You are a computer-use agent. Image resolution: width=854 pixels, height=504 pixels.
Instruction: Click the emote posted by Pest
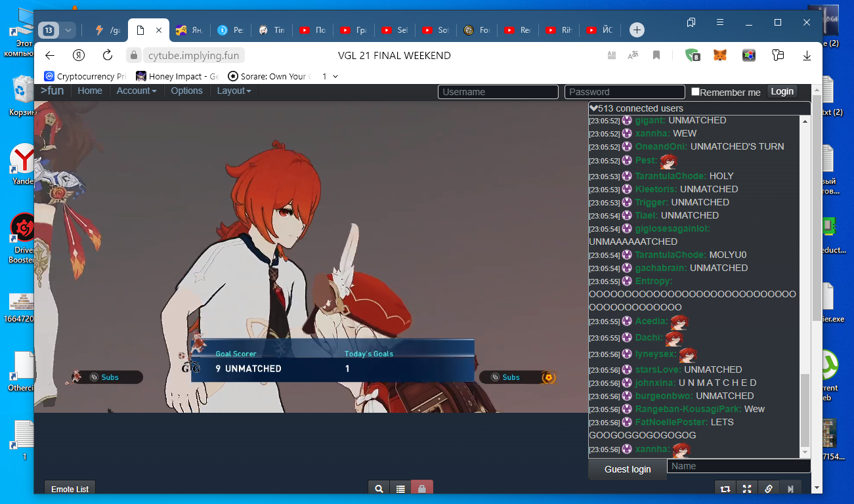668,161
